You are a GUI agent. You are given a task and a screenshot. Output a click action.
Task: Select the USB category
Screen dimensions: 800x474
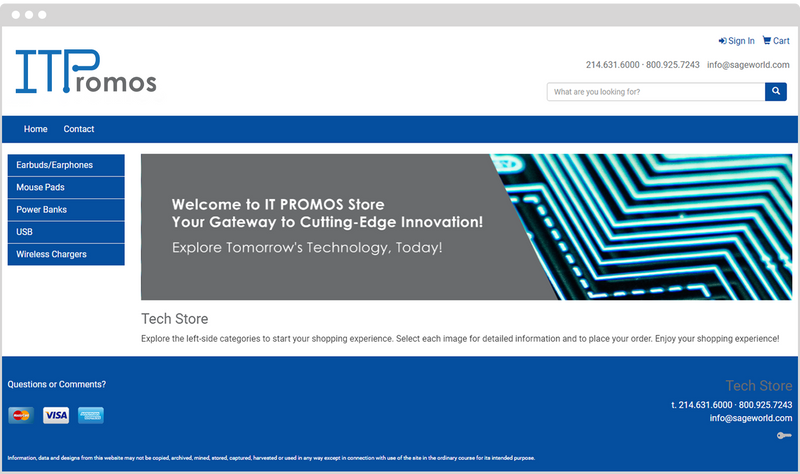click(66, 232)
